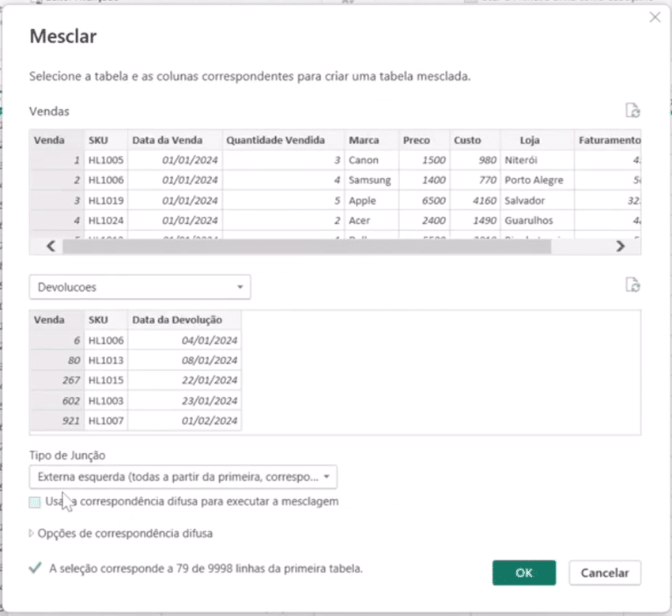This screenshot has height=616, width=672.
Task: Click the HL1015 cell in Devolucoes table
Action: 106,380
